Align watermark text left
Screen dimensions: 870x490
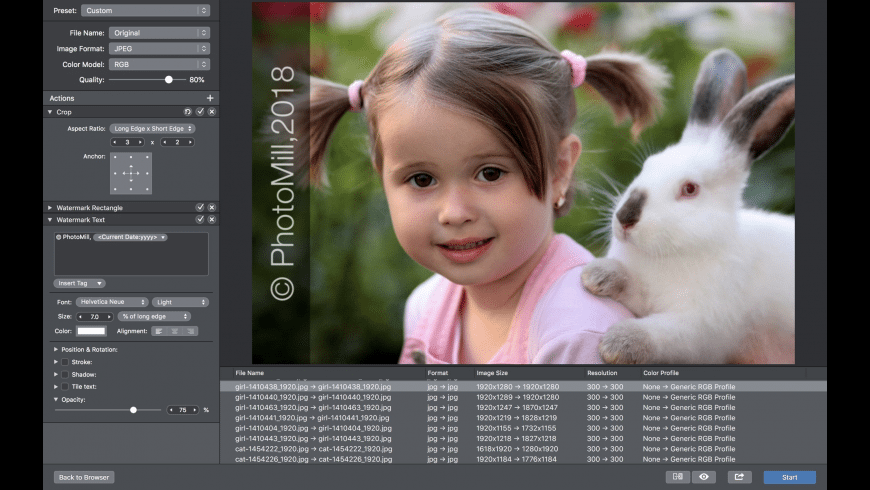pos(159,331)
